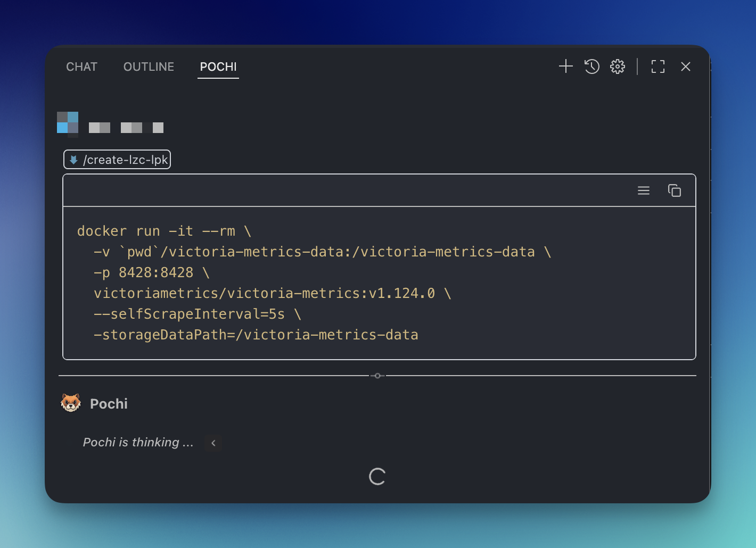Open the OUTLINE tab

click(149, 67)
